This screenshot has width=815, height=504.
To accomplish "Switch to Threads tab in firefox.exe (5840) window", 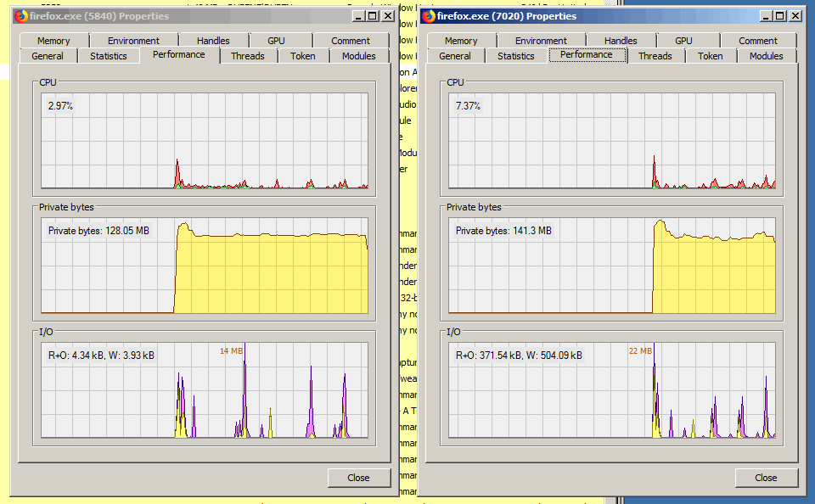I will [x=247, y=56].
